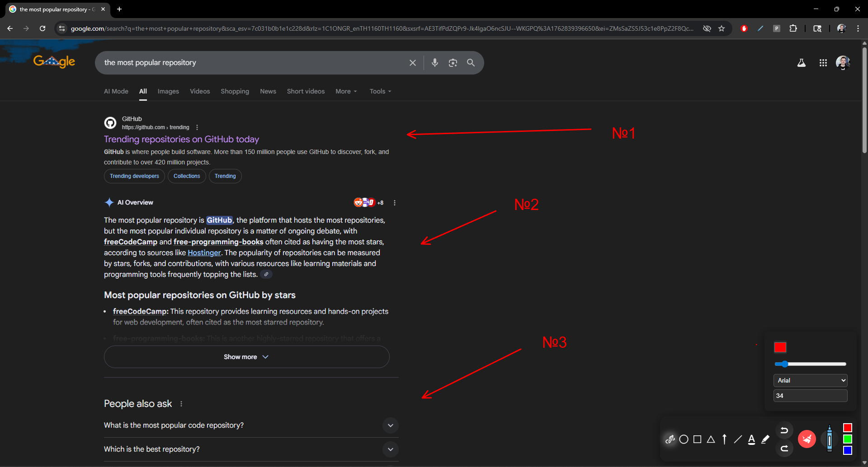Open Google Lens image search
This screenshot has width=868, height=467.
click(453, 63)
